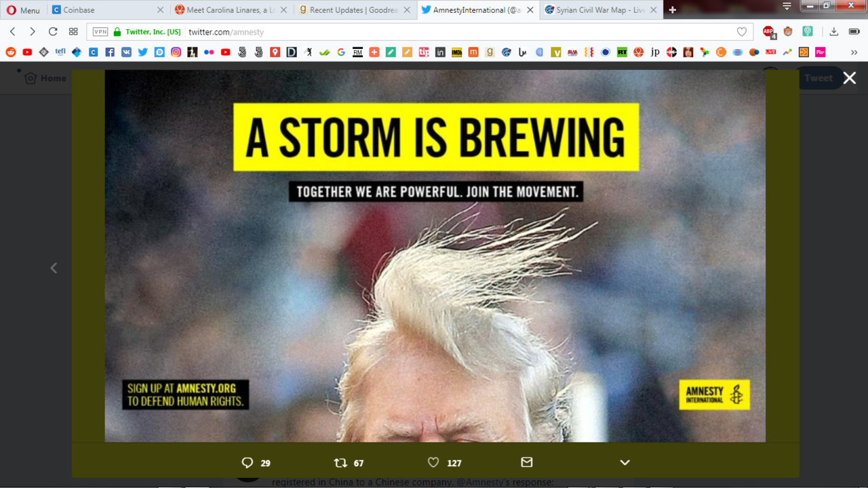The image size is (868, 488).
Task: Open the downloads panel
Action: (833, 31)
